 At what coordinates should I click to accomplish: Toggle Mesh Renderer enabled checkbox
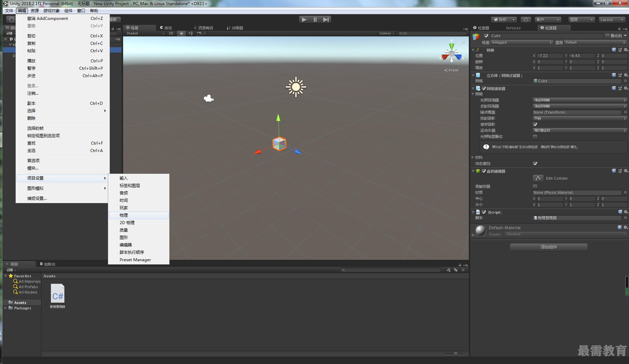484,89
